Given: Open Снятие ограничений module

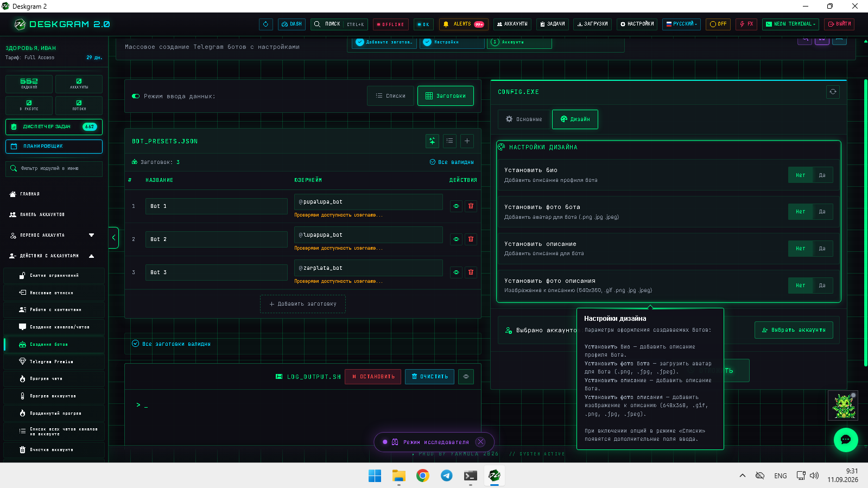Looking at the screenshot, I should point(54,276).
